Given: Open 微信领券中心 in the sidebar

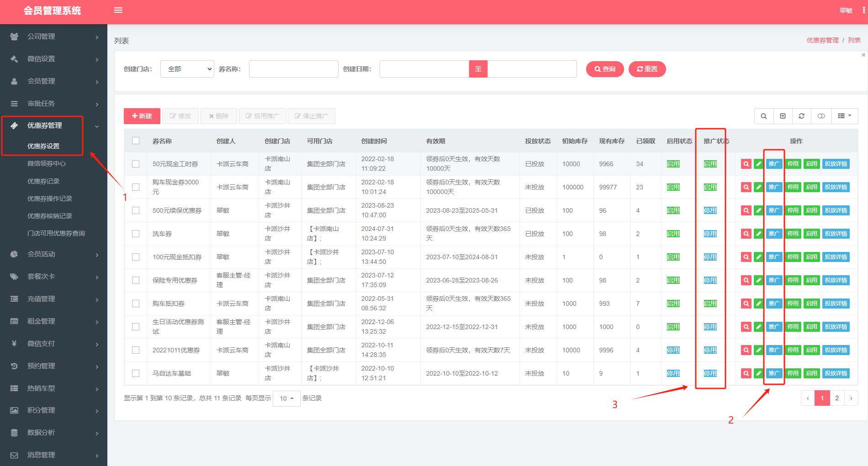Looking at the screenshot, I should pos(47,163).
